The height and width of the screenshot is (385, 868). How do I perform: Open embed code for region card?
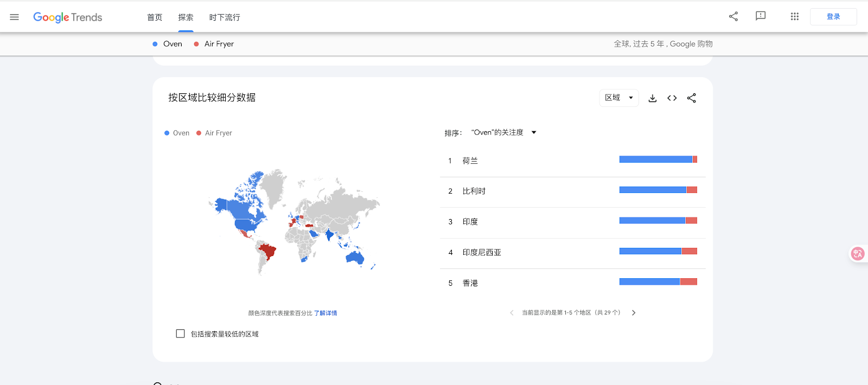click(x=672, y=98)
